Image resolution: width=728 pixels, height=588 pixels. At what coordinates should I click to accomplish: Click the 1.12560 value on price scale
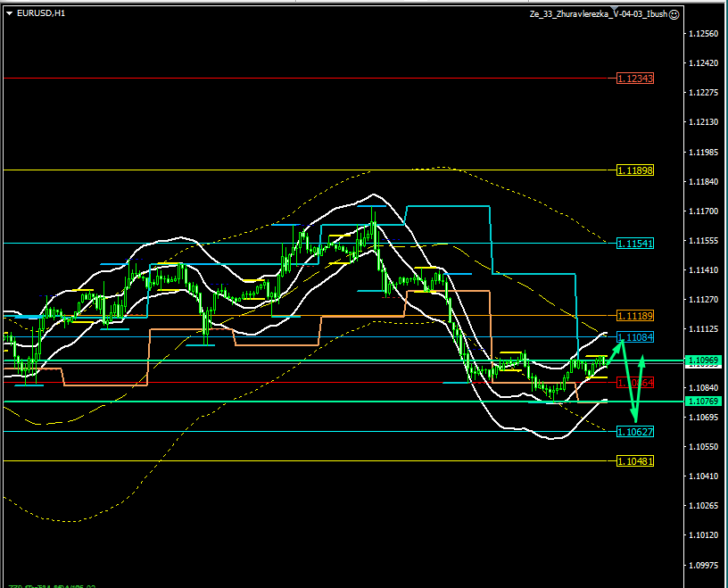[x=703, y=33]
